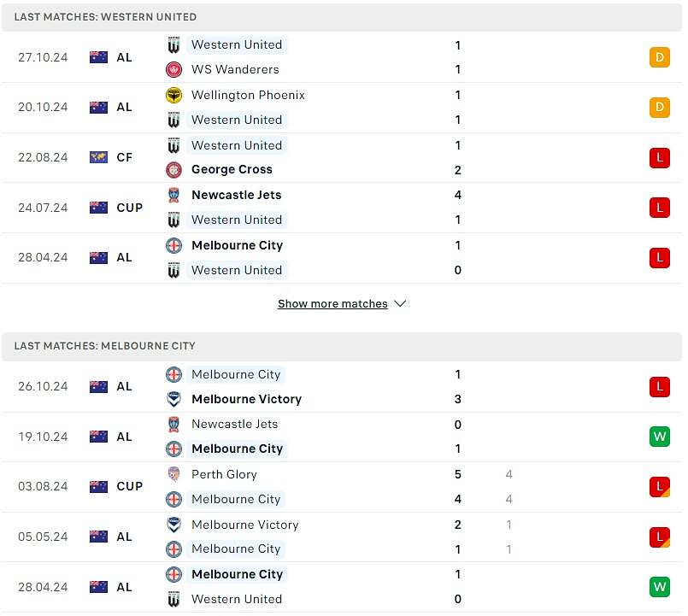This screenshot has height=616, width=688.
Task: Open the 28.04.24 match date in Melbourne City section
Action: (x=43, y=587)
